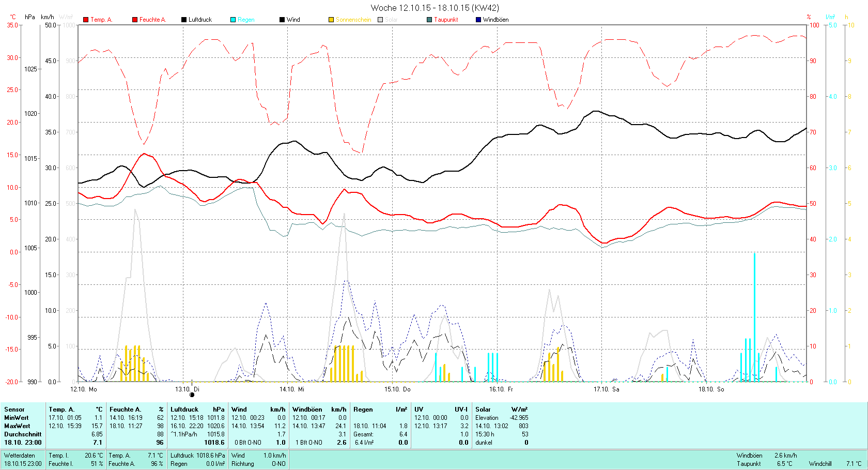Select the Windböen legend label
Image resolution: width=868 pixels, height=470 pixels.
point(496,20)
